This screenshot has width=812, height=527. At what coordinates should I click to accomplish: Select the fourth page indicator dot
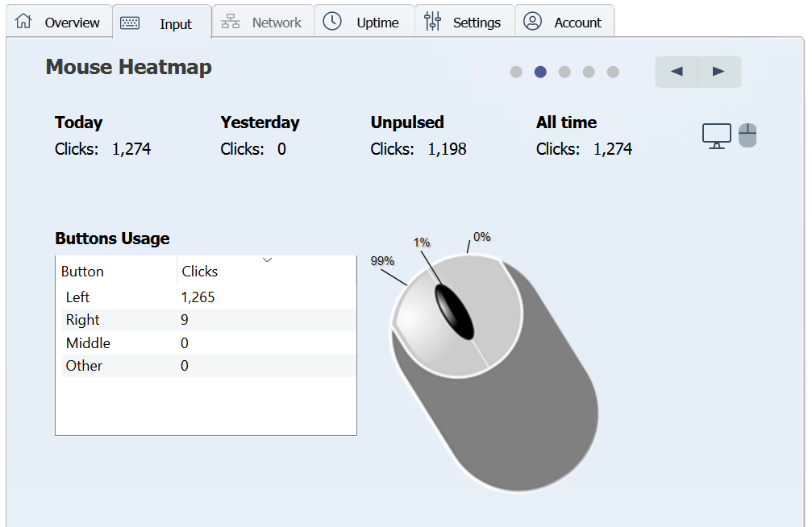point(589,72)
